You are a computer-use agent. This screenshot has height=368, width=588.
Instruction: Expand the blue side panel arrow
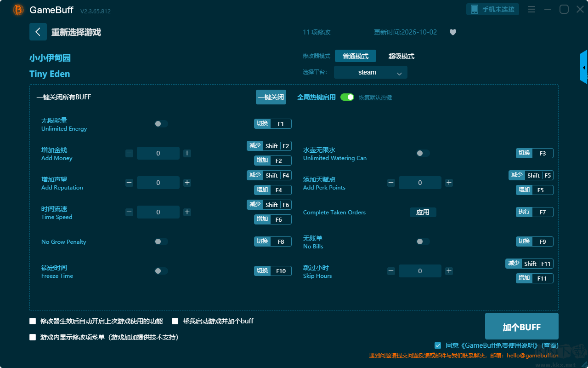(x=584, y=67)
